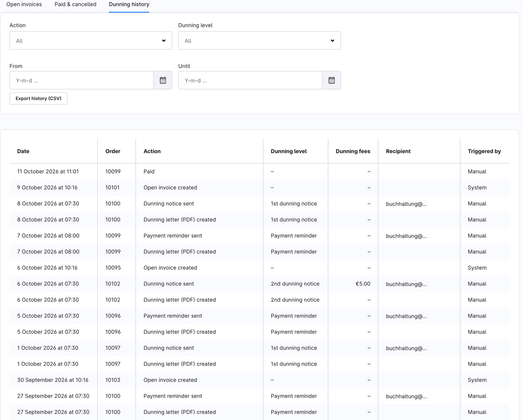Click Payment reminder sent for order 10099
This screenshot has width=523, height=420.
(173, 236)
